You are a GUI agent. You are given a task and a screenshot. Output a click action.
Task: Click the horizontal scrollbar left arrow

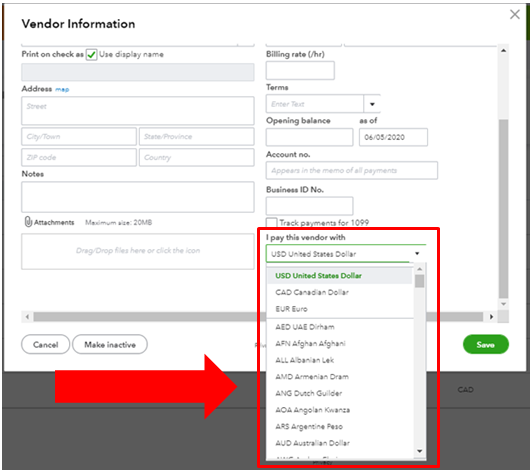[x=27, y=317]
